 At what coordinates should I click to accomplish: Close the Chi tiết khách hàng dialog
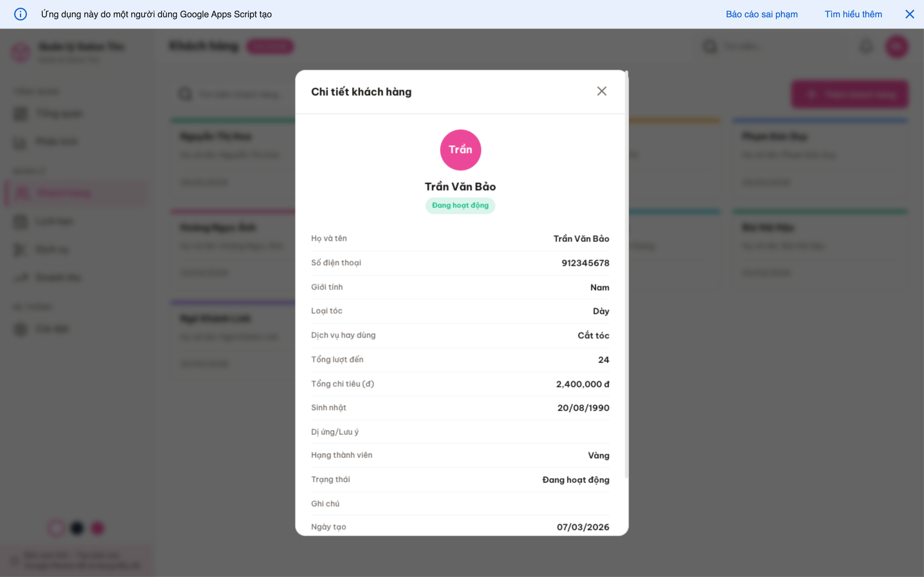(602, 91)
